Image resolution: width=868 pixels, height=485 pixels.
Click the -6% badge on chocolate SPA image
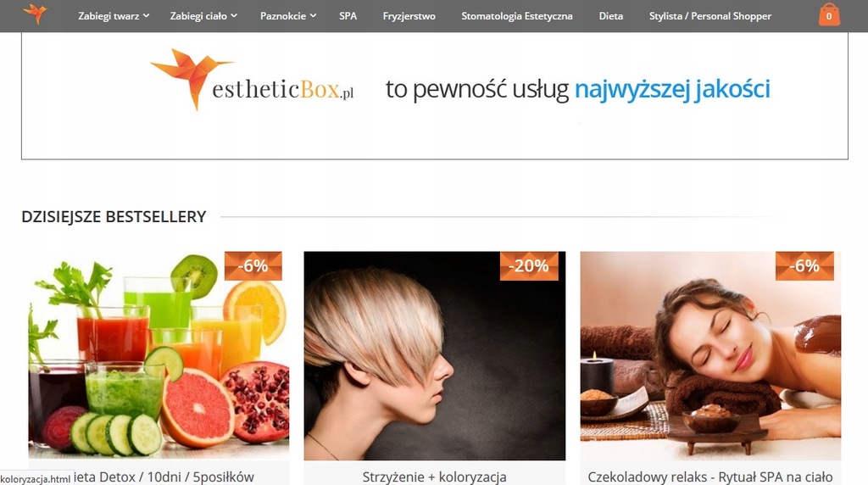804,265
